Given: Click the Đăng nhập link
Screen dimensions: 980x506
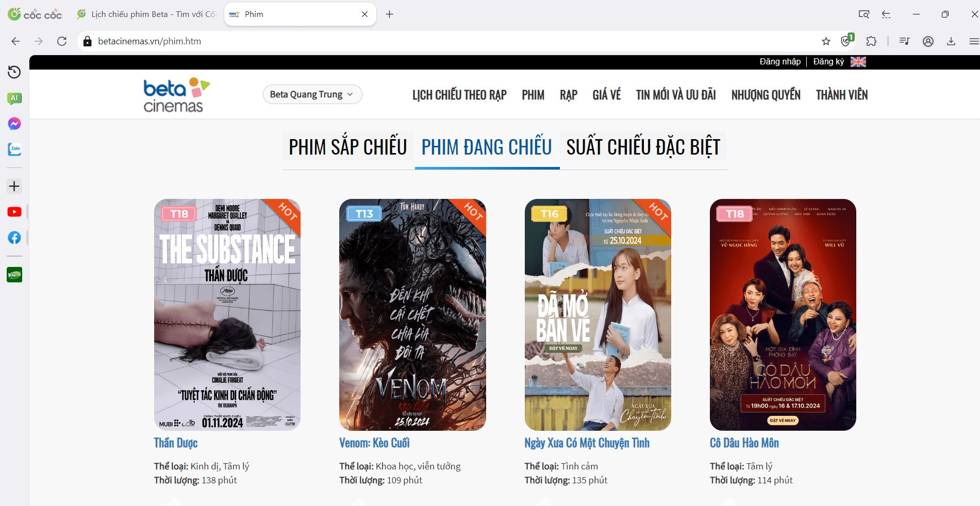Looking at the screenshot, I should (779, 62).
